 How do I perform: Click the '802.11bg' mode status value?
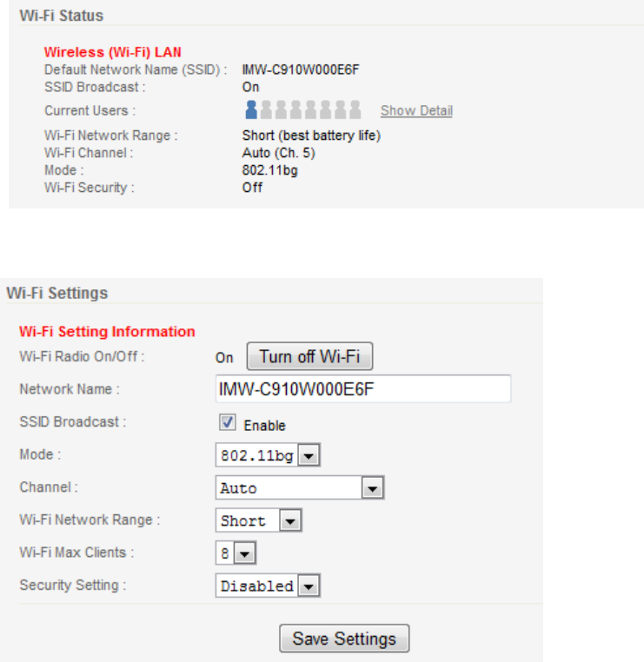(269, 170)
